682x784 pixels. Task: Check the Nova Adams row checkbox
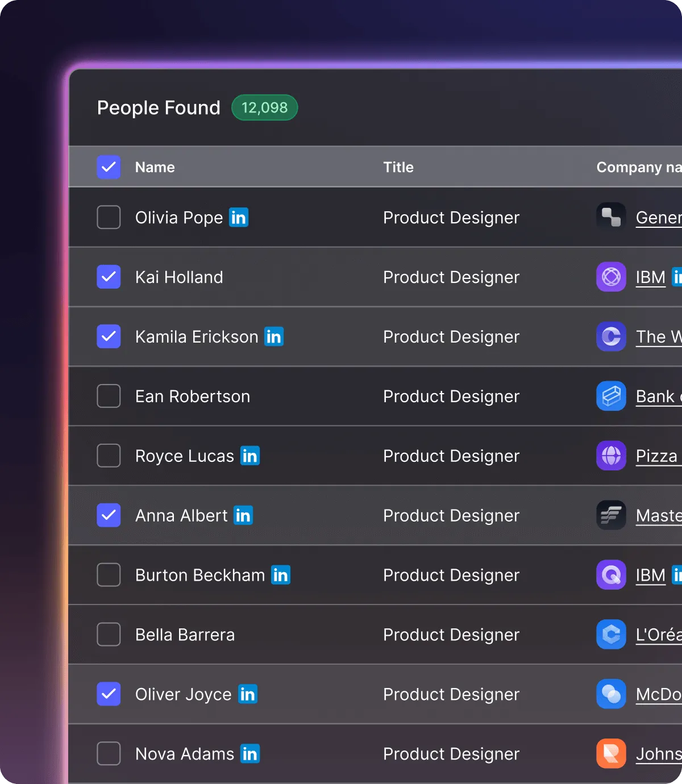tap(109, 754)
